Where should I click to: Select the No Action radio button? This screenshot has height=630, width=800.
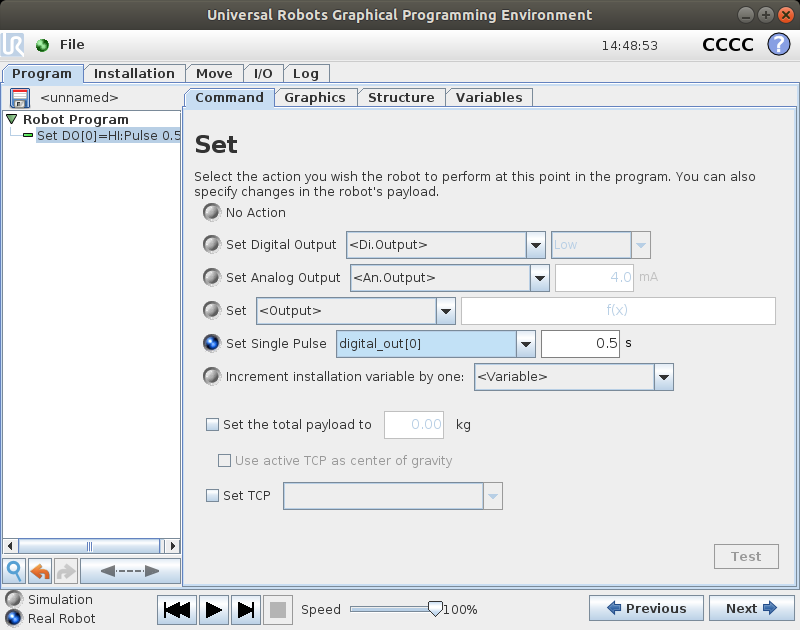pos(211,212)
